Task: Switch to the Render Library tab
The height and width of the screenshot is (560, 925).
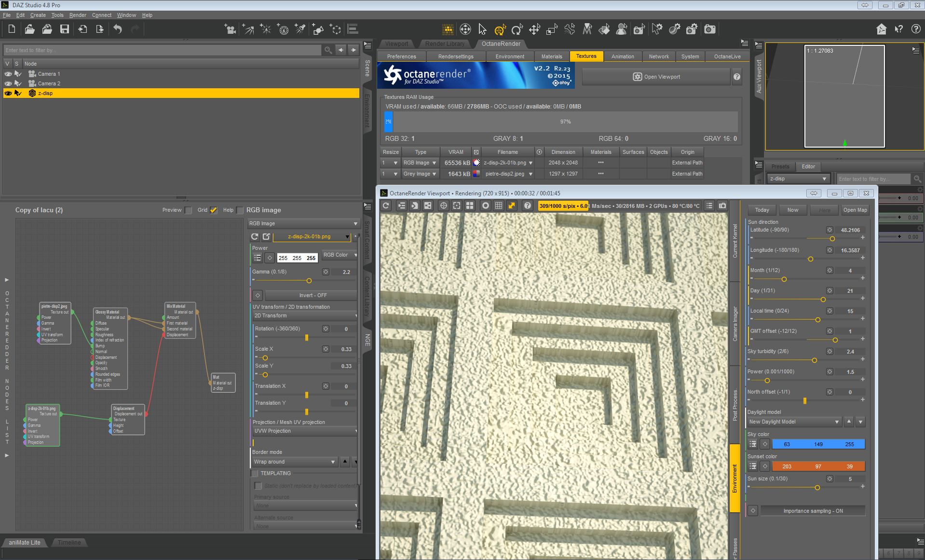Action: click(x=445, y=44)
